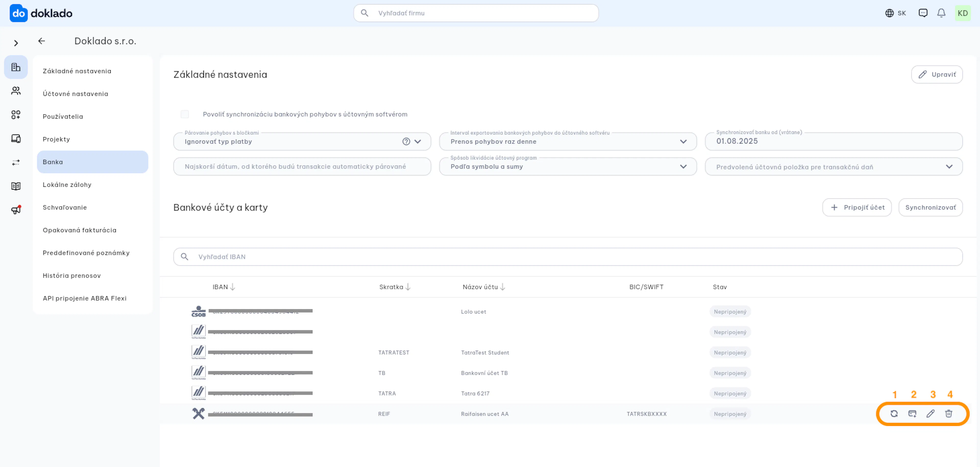Viewport: 980px width, 467px height.
Task: Click the Tatra banka logo in TATRATEST row
Action: tap(198, 352)
